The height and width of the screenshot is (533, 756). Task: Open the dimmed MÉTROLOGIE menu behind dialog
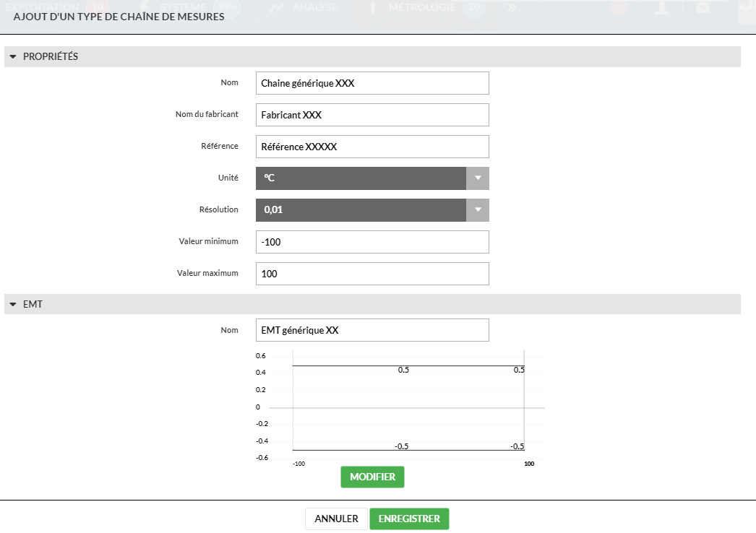(x=422, y=7)
